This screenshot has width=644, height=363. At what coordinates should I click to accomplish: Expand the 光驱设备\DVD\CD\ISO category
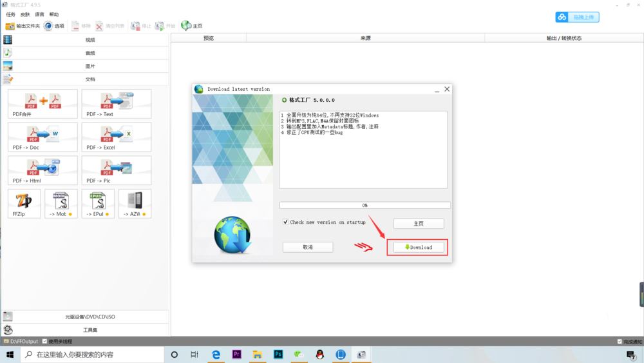[85, 317]
